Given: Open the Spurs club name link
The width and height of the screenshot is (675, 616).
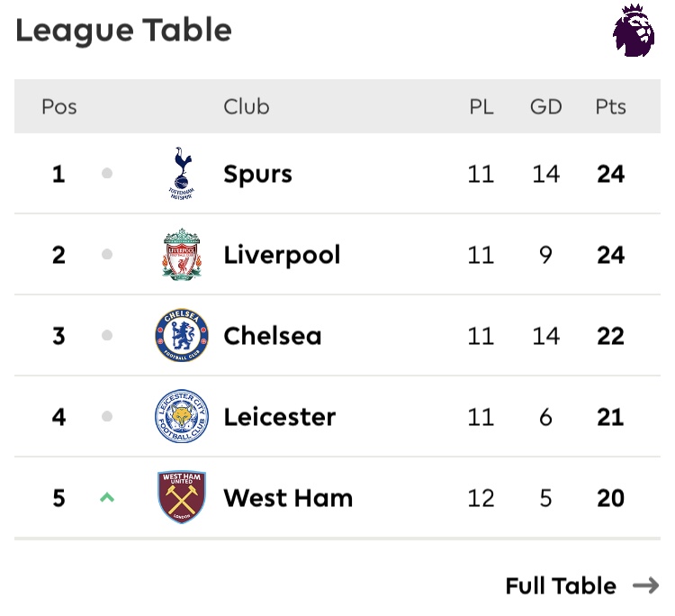Looking at the screenshot, I should pyautogui.click(x=257, y=174).
